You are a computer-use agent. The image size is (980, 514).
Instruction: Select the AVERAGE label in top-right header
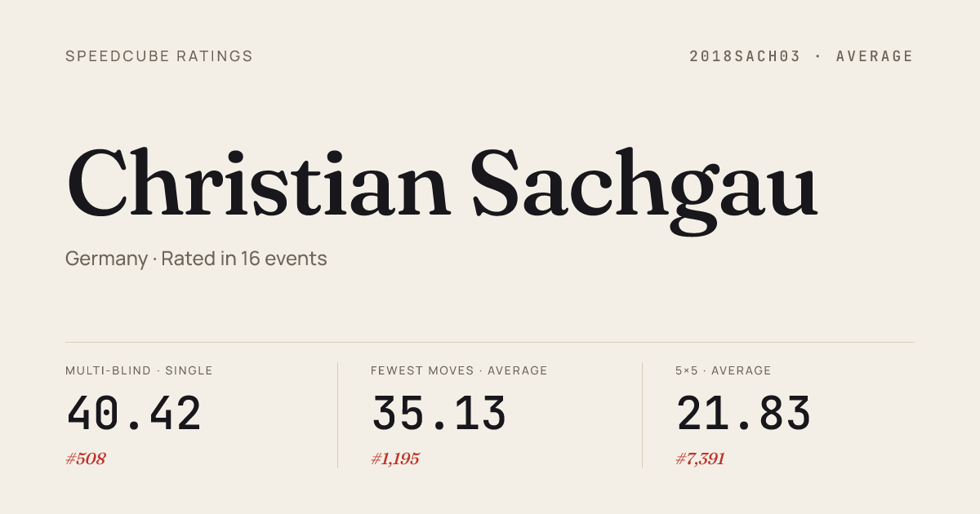(875, 56)
